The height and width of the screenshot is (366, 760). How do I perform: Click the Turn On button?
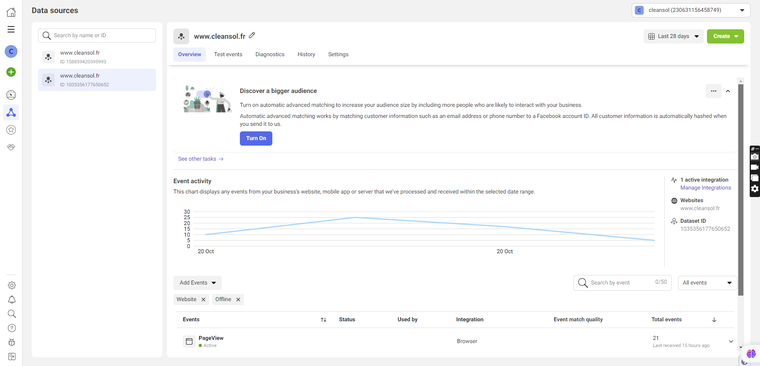click(256, 138)
